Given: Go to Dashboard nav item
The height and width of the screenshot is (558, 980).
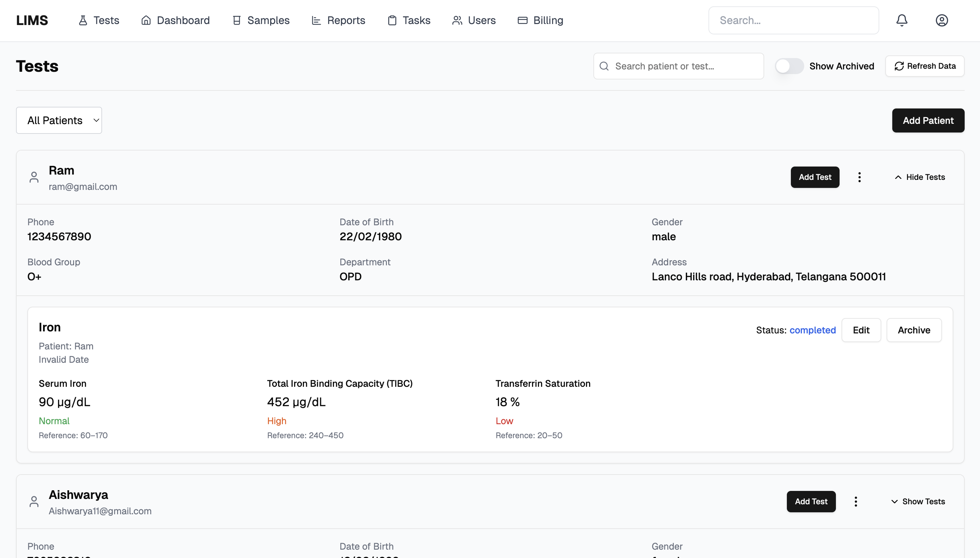Looking at the screenshot, I should point(175,20).
